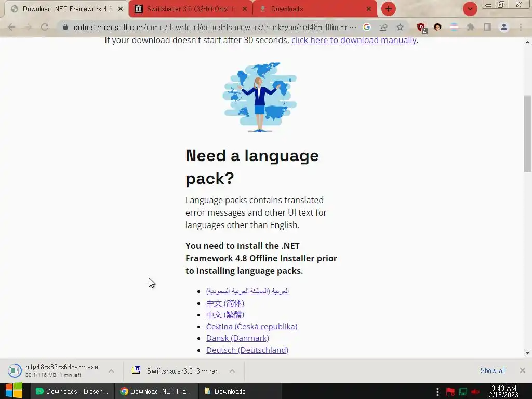Screen dimensions: 532x399
Task: Expand options for ndp48 exe download
Action: coord(111,371)
